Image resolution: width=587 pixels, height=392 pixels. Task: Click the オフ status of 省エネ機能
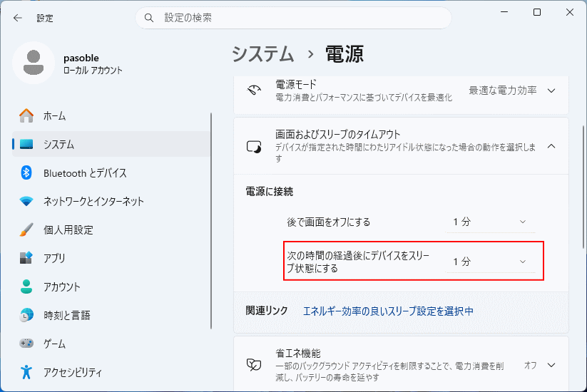click(530, 365)
